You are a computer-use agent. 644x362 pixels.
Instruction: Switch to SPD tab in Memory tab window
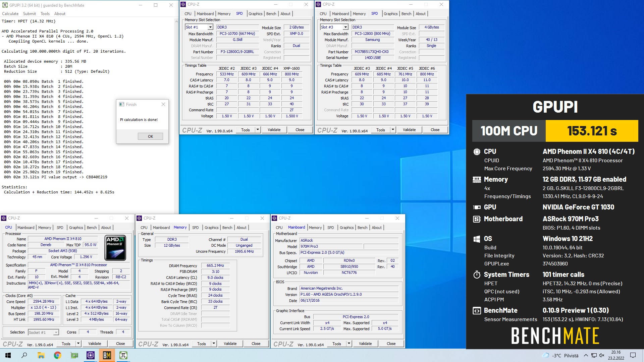coord(195,228)
